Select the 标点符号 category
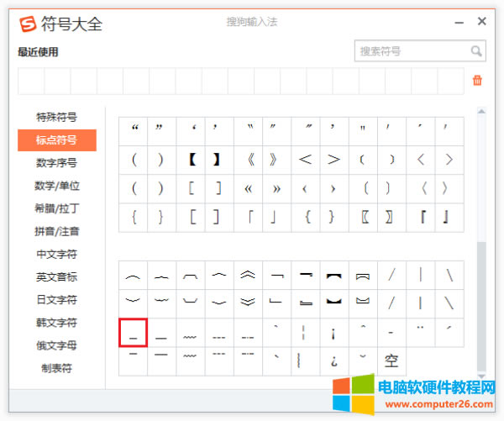Viewport: 504px width, 421px height. (x=57, y=139)
